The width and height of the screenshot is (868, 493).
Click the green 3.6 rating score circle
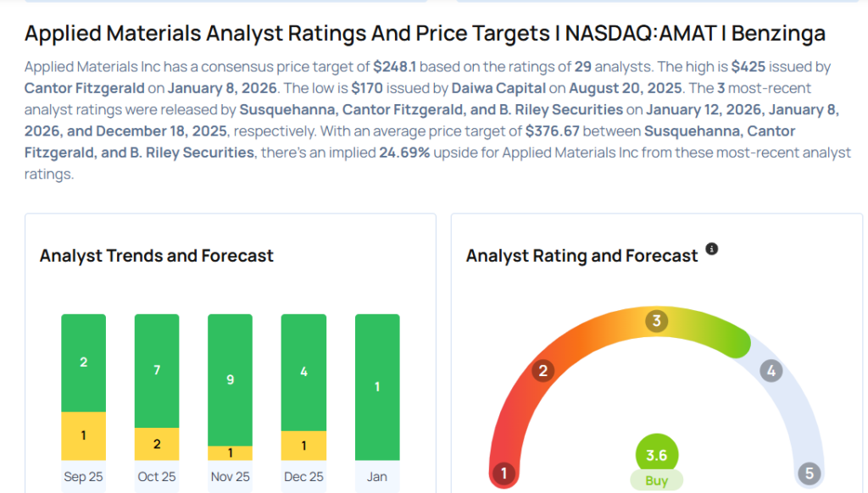pyautogui.click(x=656, y=455)
